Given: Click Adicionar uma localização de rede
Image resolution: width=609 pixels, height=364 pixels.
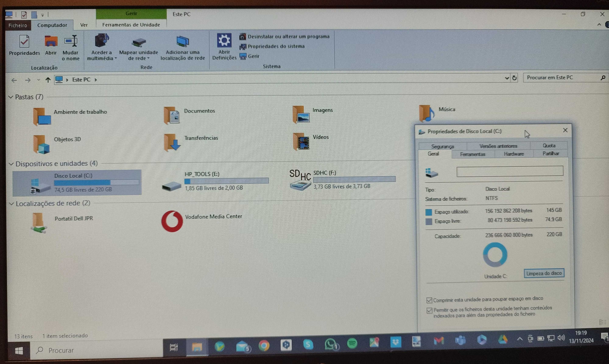Looking at the screenshot, I should [183, 48].
